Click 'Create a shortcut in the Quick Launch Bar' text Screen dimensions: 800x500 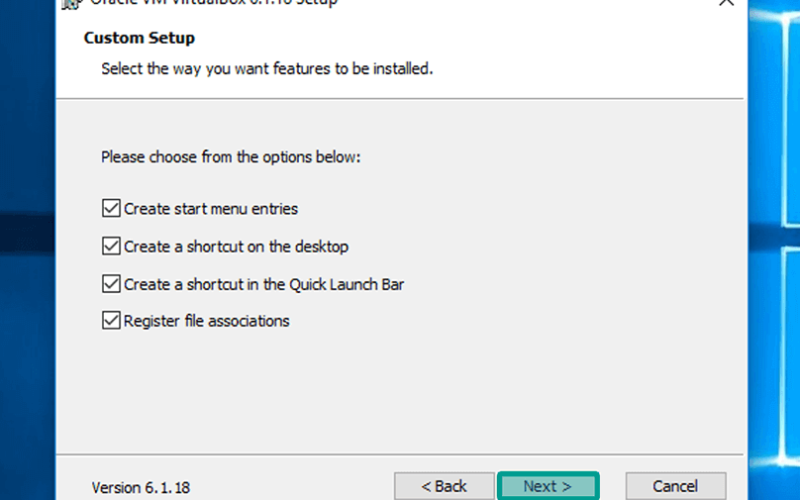[264, 284]
